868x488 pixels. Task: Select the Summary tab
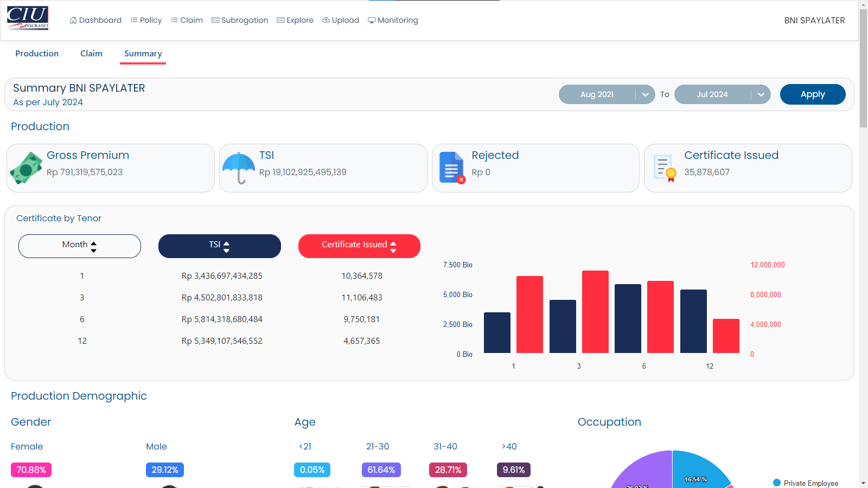point(143,54)
